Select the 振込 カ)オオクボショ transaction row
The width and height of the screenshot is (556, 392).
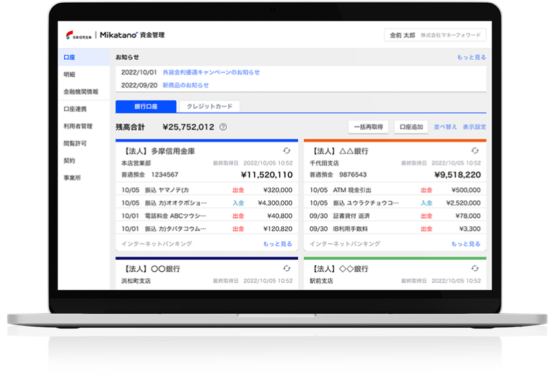(207, 203)
